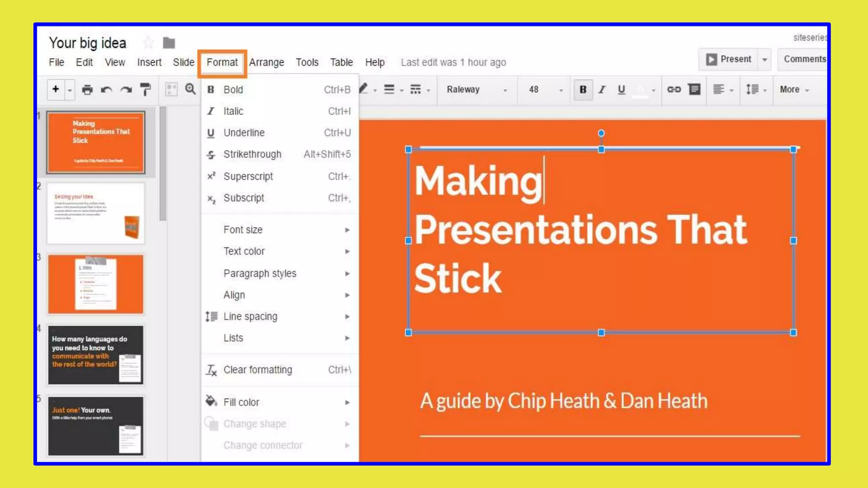The image size is (868, 488).
Task: Open the text color toolbar swatch
Action: click(641, 90)
